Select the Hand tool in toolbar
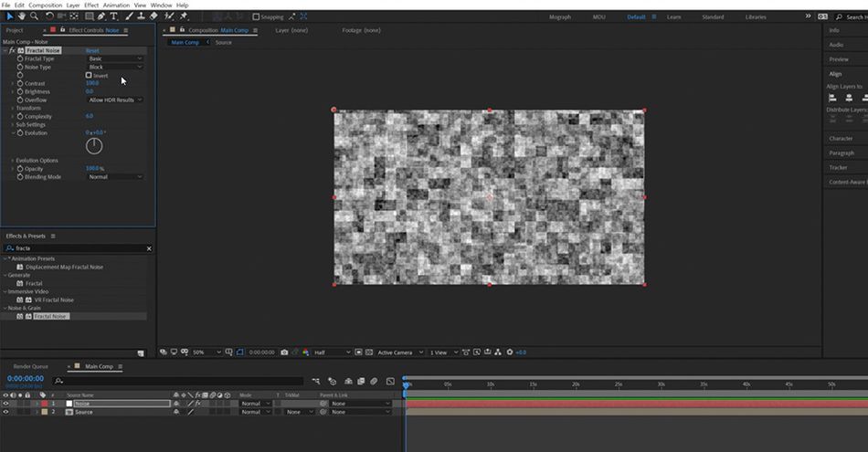 [22, 16]
